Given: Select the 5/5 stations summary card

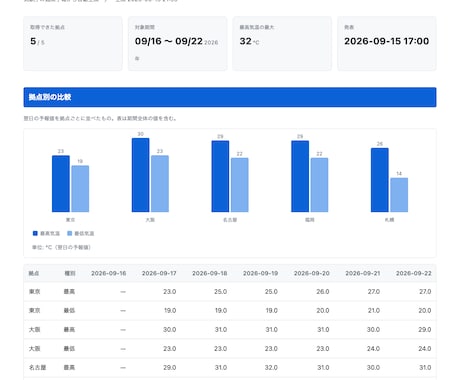Looking at the screenshot, I should click(x=73, y=43).
